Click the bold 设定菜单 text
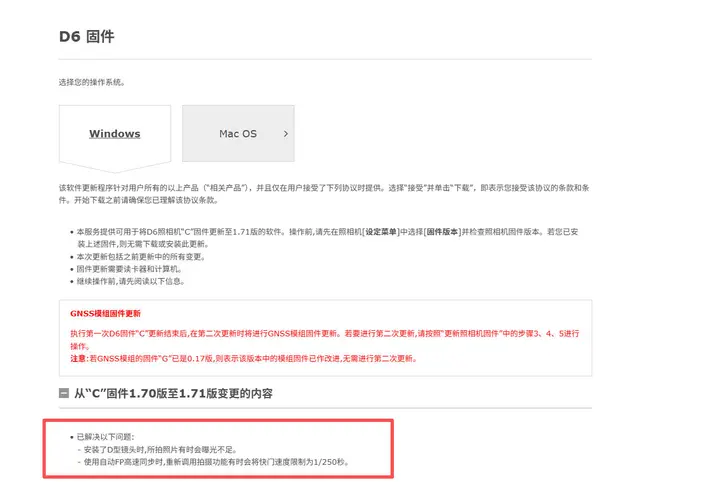Screen dimensions: 720x482 click(x=381, y=232)
